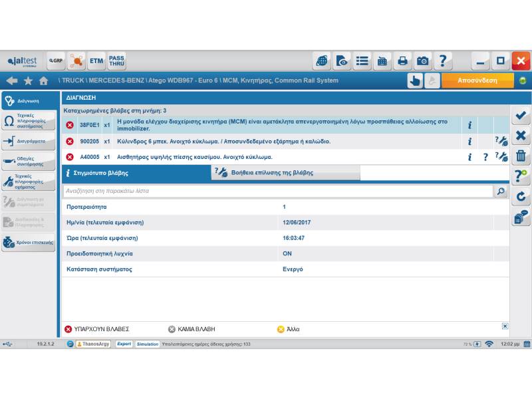Open Διαγράμματα in the left sidebar
The image size is (532, 399).
[28, 141]
